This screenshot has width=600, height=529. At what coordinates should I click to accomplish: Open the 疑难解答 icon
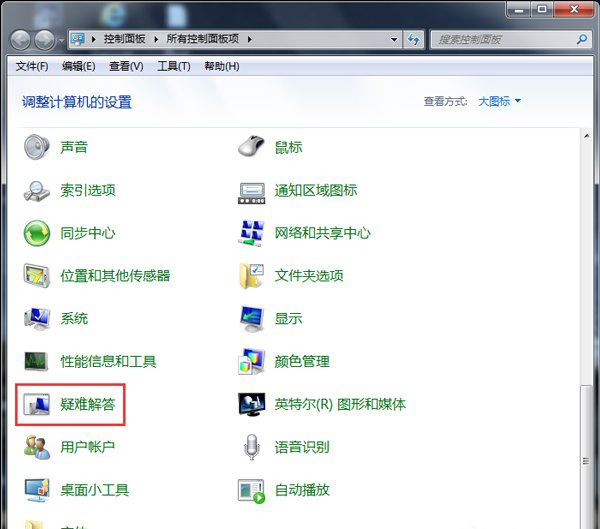(37, 404)
